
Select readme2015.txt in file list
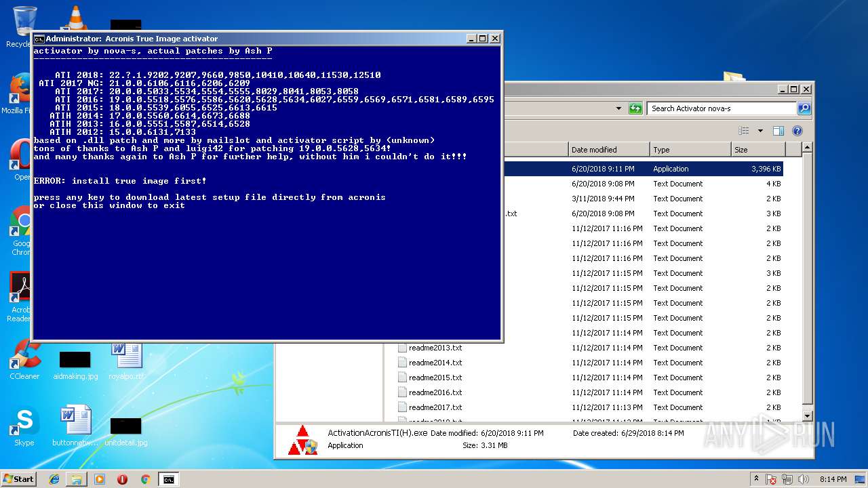tap(435, 378)
